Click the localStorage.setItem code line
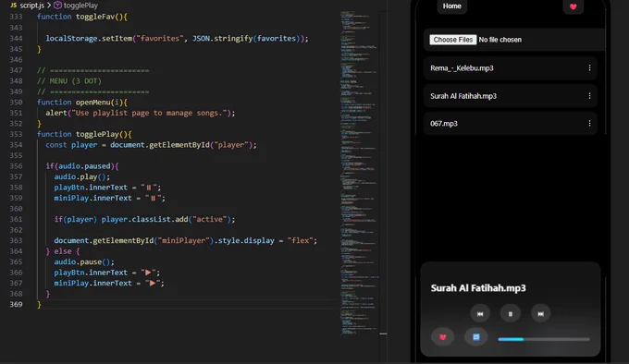This screenshot has width=629, height=364. [177, 39]
